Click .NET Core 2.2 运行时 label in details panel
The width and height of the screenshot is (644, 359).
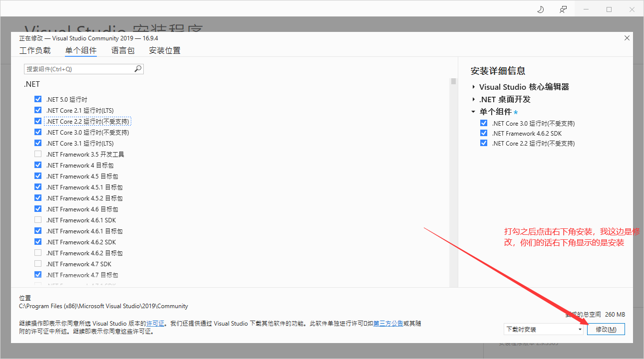[x=533, y=143]
